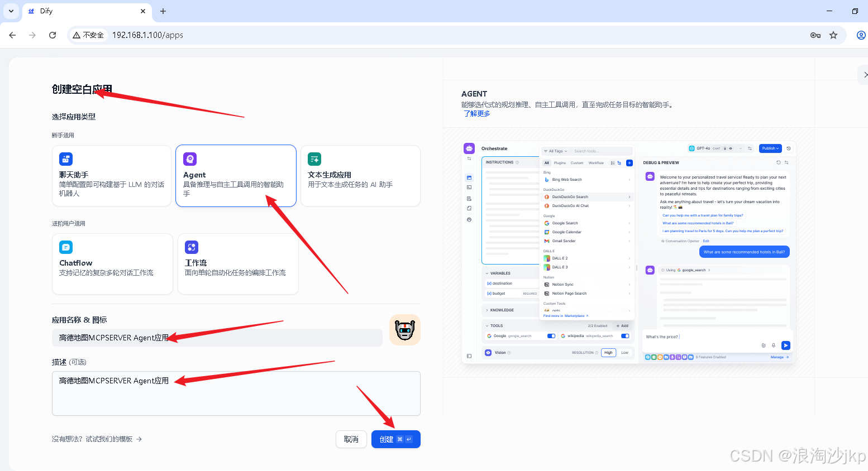Click the AGENT preview heading
Screen dimensions: 868x471
(474, 94)
